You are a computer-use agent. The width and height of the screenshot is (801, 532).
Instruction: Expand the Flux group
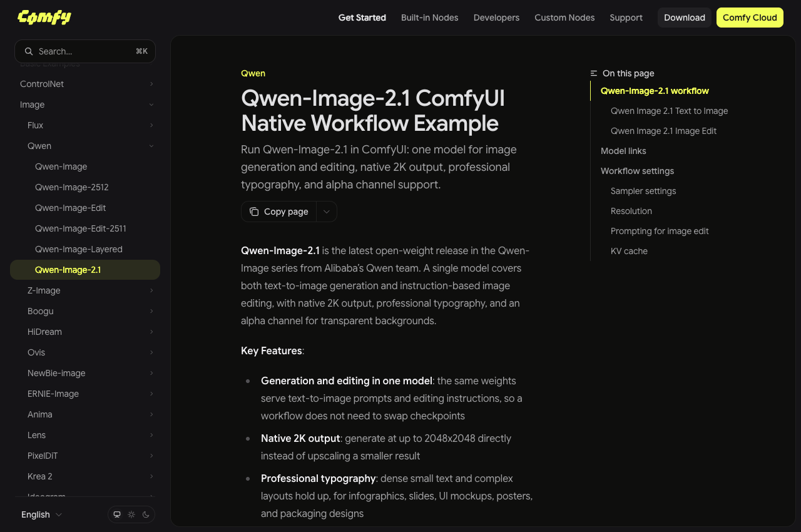click(85, 125)
